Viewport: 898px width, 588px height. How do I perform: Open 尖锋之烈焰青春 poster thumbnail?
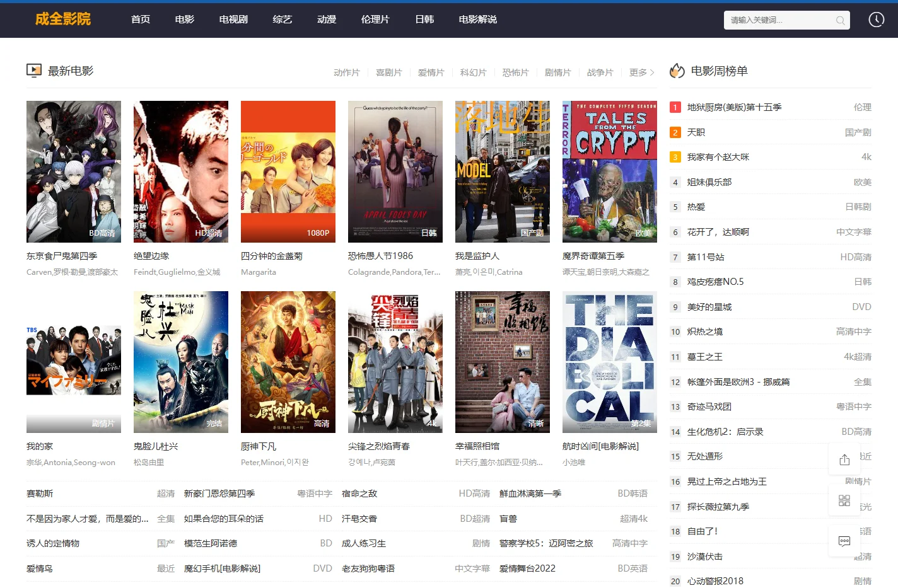(x=395, y=362)
